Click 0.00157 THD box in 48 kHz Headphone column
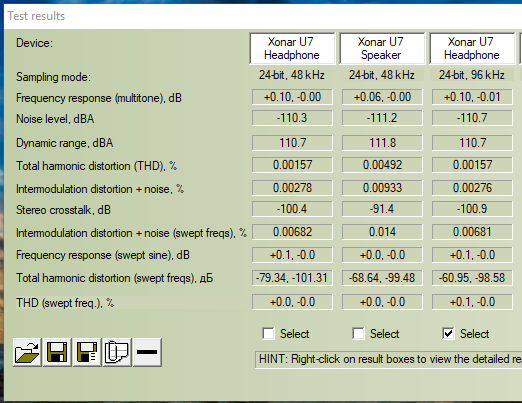Screen dimensions: 522x403 292,165
